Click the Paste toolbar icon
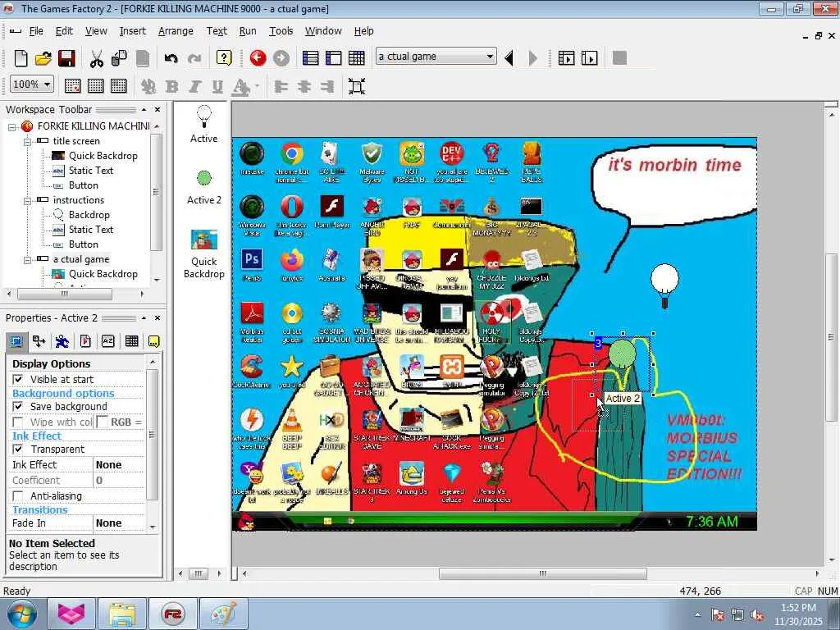840x630 pixels. [142, 58]
